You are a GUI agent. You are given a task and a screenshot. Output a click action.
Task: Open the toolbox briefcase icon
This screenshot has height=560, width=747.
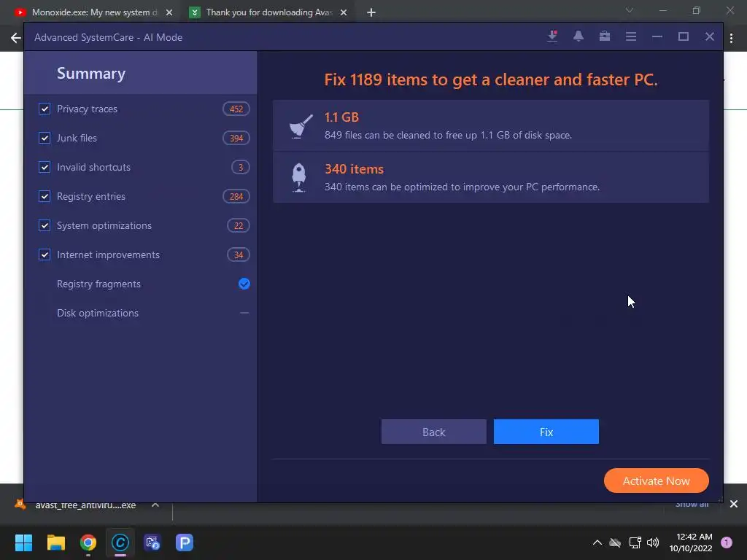(x=605, y=36)
